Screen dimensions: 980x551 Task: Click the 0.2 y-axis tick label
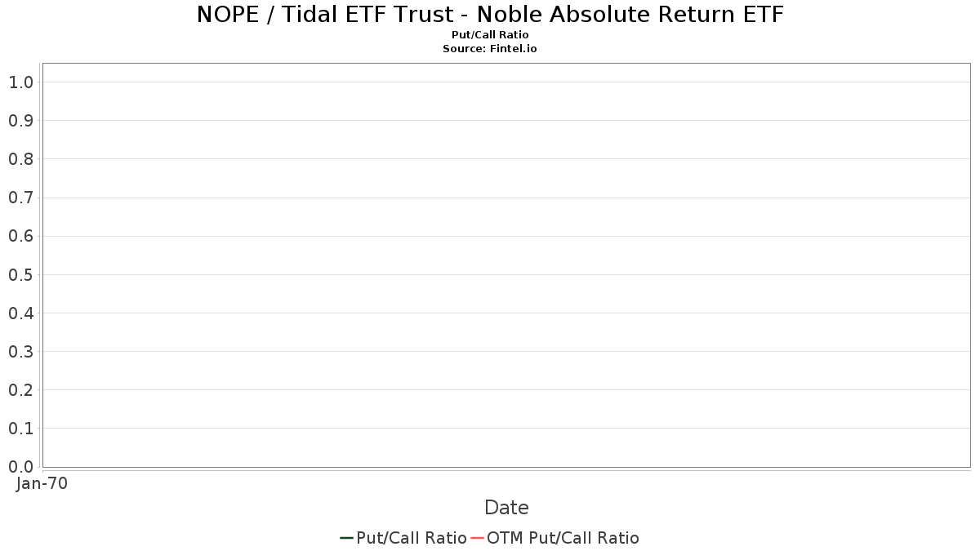pos(20,389)
